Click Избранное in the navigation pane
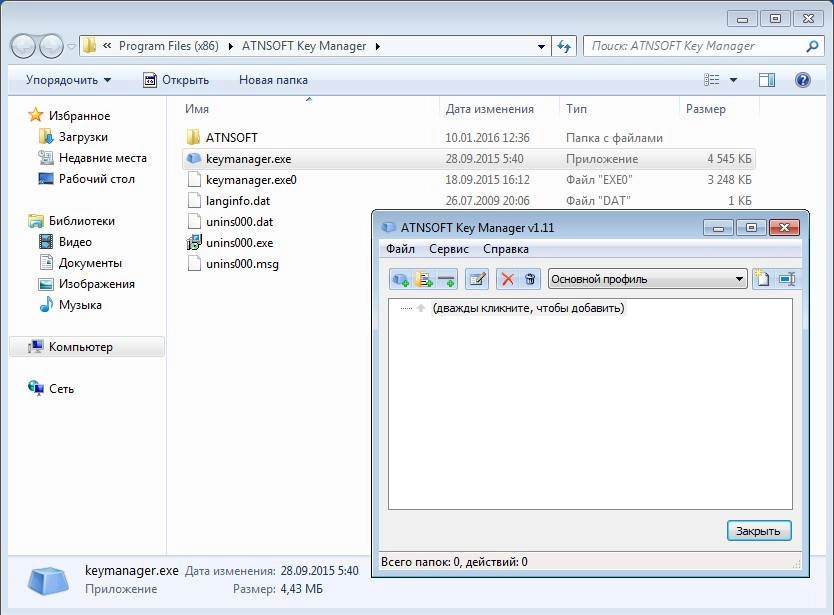Screen dimensions: 834x615 pyautogui.click(x=79, y=115)
